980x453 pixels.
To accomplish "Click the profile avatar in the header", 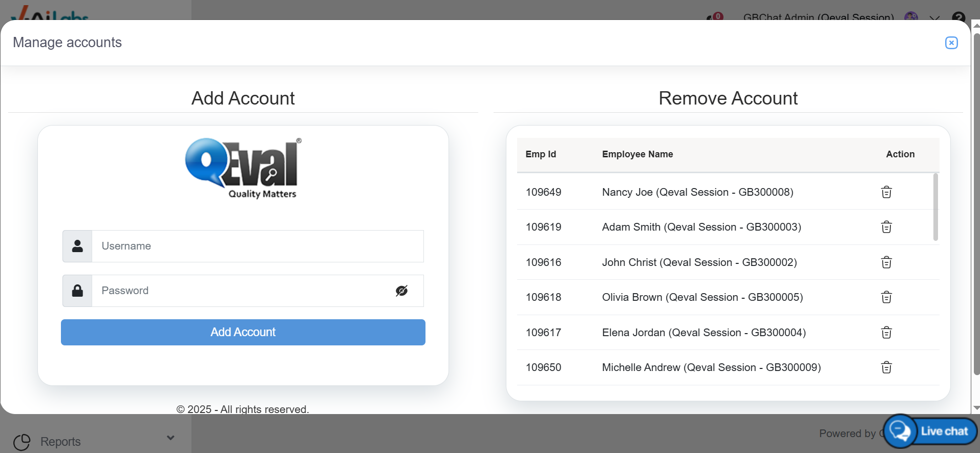I will (911, 16).
